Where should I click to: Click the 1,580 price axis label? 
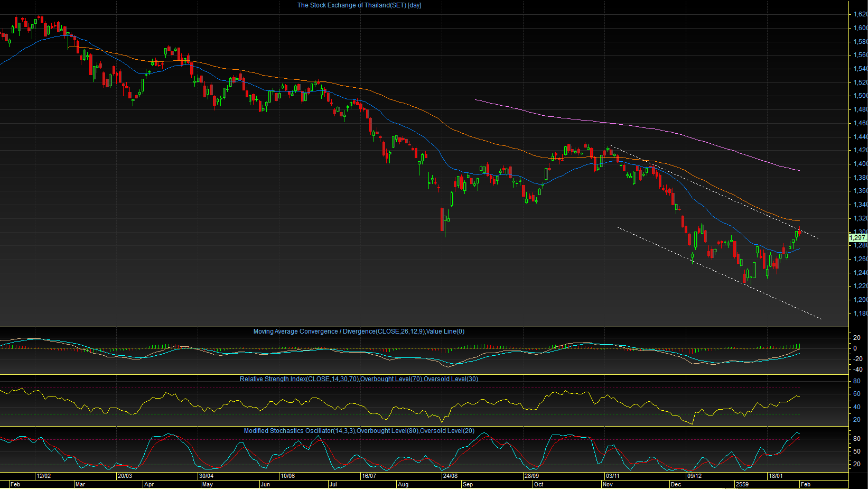(x=860, y=42)
